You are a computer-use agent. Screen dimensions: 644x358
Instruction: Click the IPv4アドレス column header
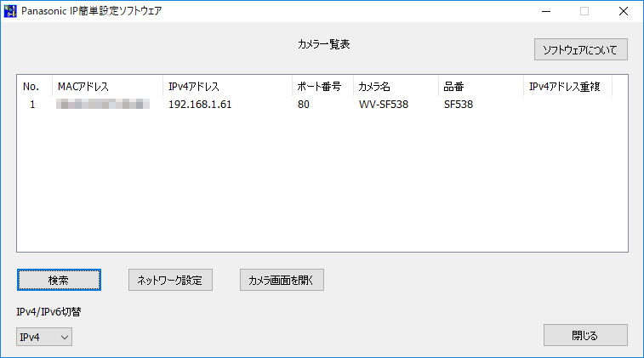coord(227,87)
